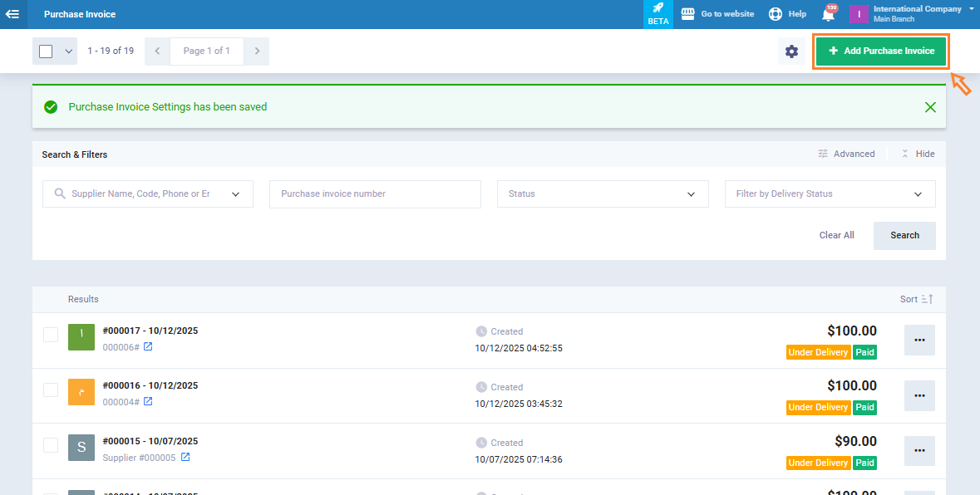Expand the bulk selection dropdown arrow
This screenshot has width=980, height=495.
pos(69,51)
